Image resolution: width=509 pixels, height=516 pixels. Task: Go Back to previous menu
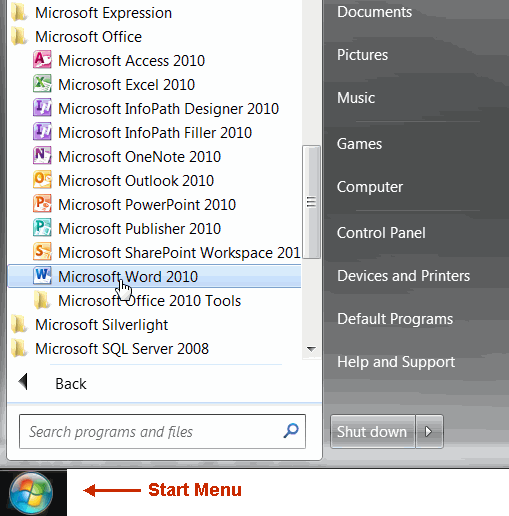pos(53,384)
